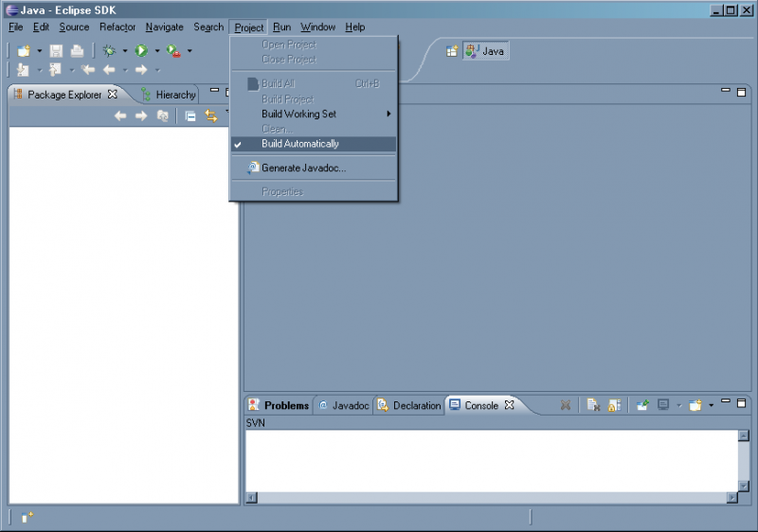The width and height of the screenshot is (758, 532).
Task: Minimize the editor area
Action: (x=725, y=90)
